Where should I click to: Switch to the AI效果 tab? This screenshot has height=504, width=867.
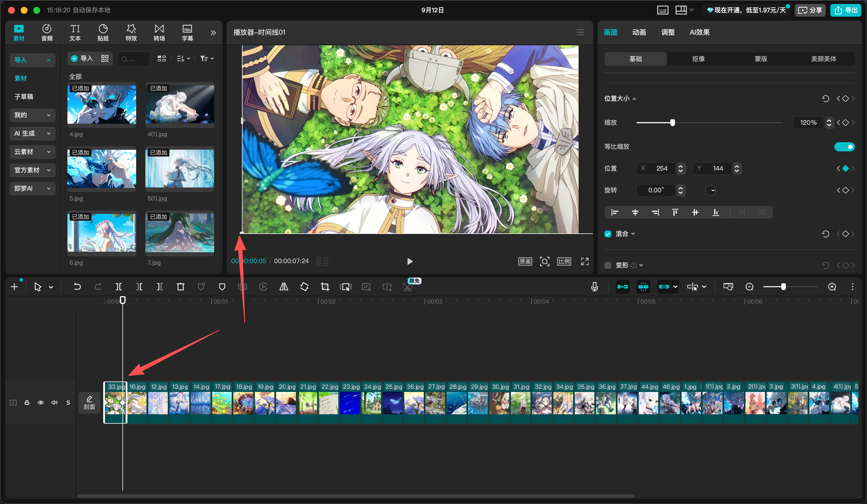tap(700, 32)
